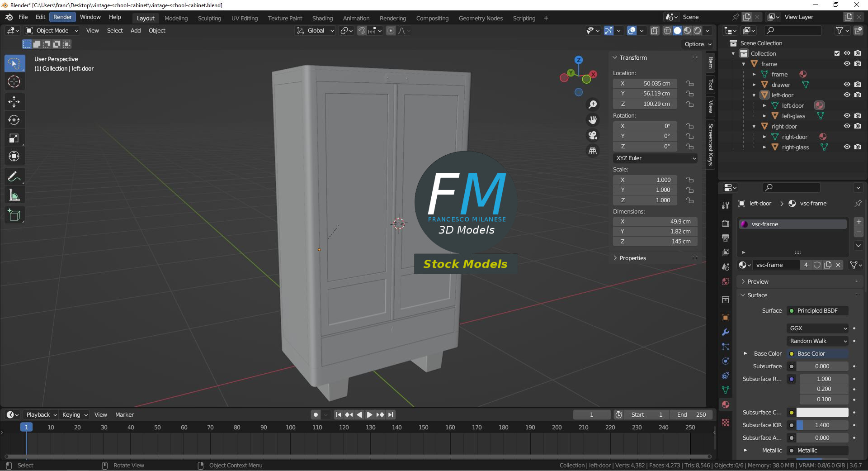Play the animation forward

[x=370, y=415]
